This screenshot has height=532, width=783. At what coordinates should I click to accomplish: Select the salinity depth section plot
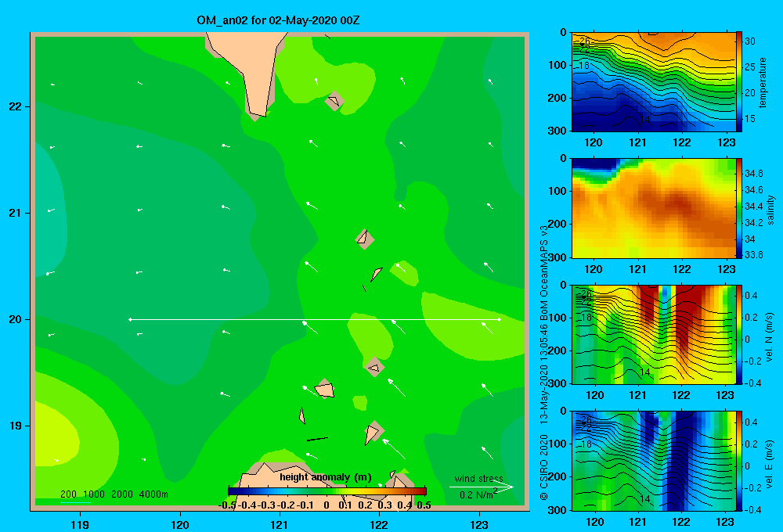pos(653,208)
